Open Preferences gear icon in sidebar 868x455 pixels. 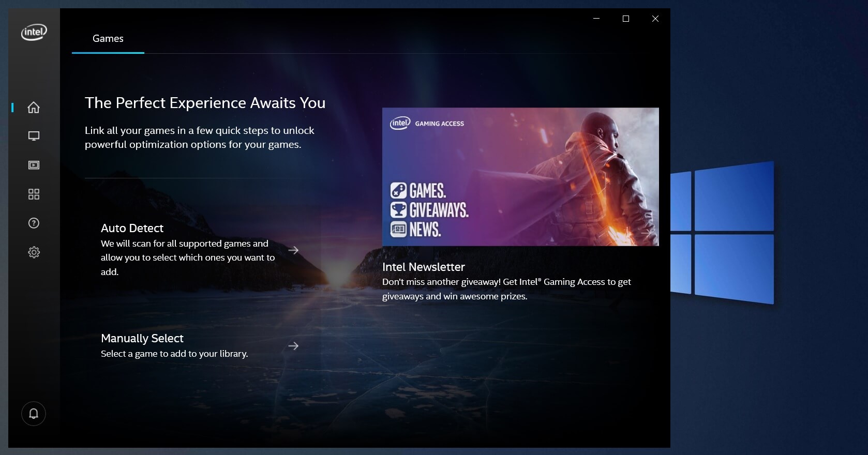(x=34, y=252)
